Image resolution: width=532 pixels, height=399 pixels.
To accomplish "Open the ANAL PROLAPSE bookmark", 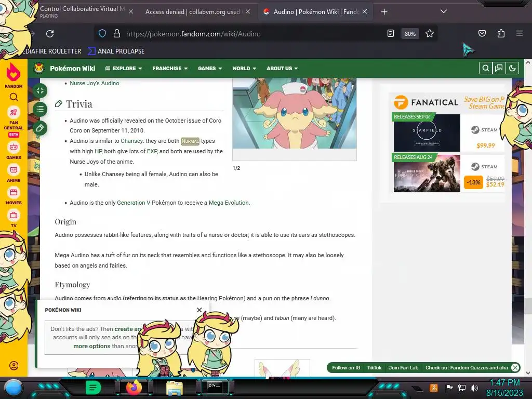I will [x=116, y=51].
